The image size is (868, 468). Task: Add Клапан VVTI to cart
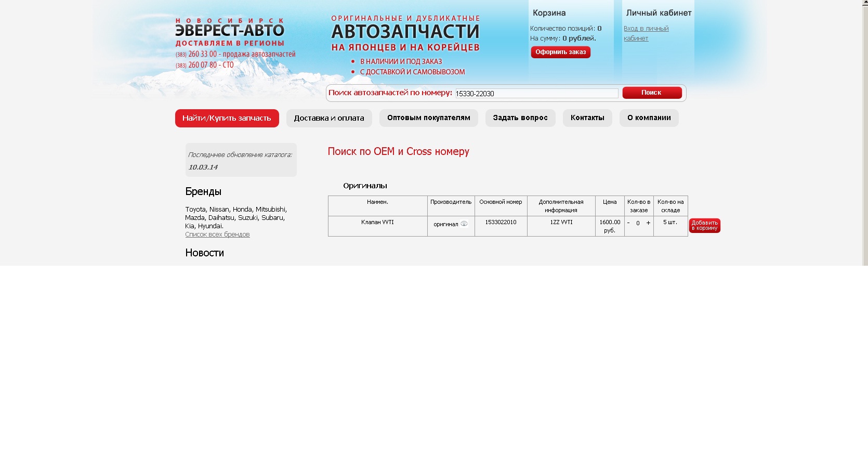(x=705, y=226)
